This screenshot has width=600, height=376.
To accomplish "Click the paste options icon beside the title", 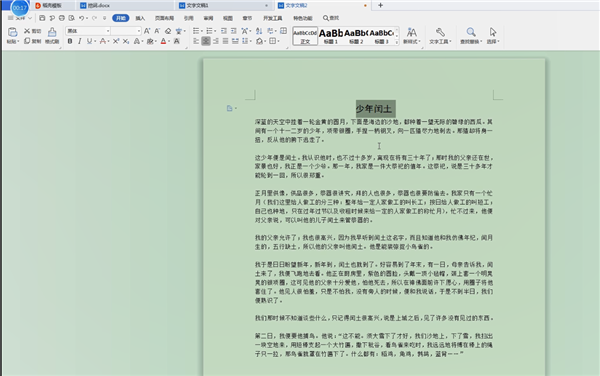I will coord(230,108).
